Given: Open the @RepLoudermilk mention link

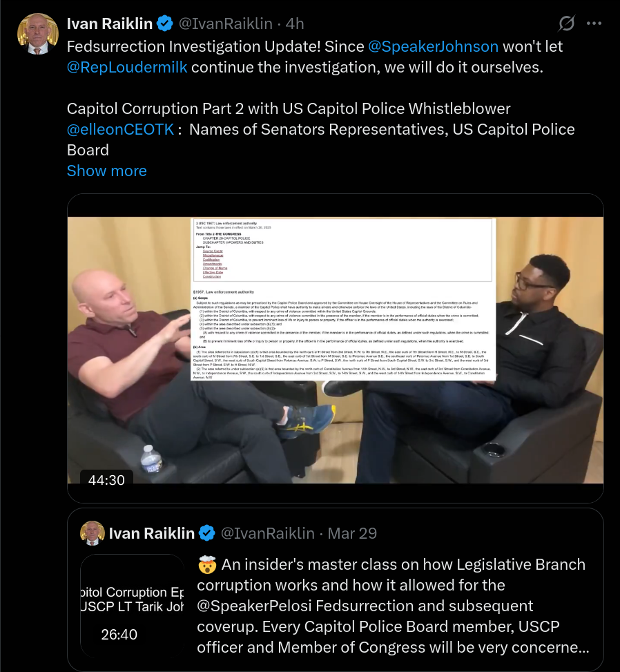Looking at the screenshot, I should tap(127, 67).
